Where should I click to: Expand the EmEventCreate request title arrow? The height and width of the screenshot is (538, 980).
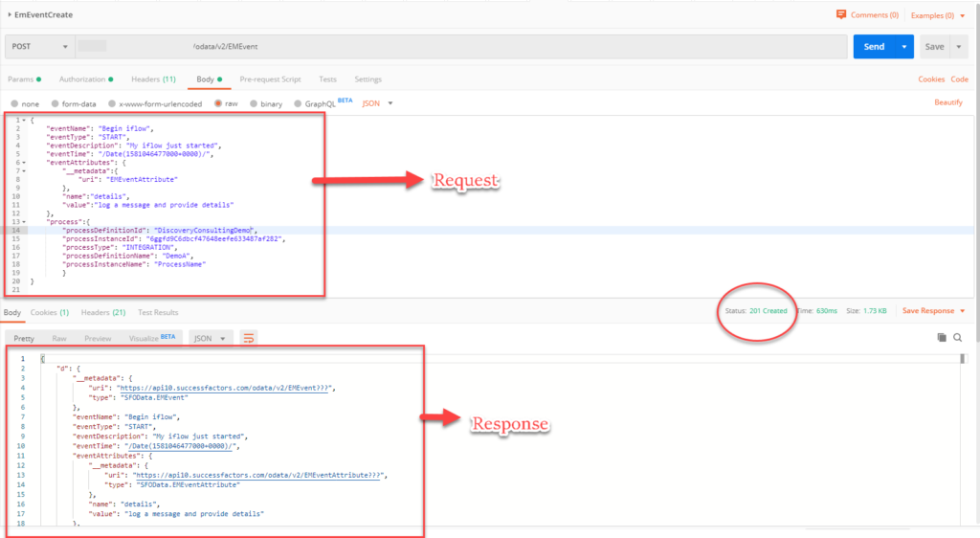[10, 14]
